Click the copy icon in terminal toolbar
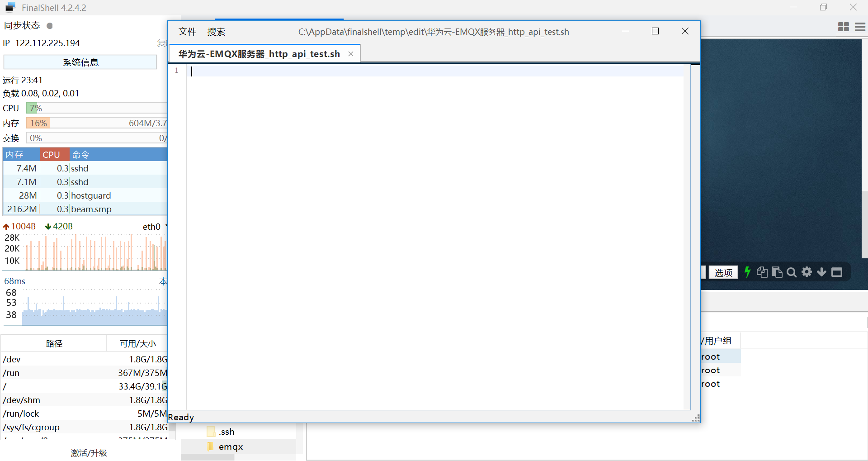 762,272
